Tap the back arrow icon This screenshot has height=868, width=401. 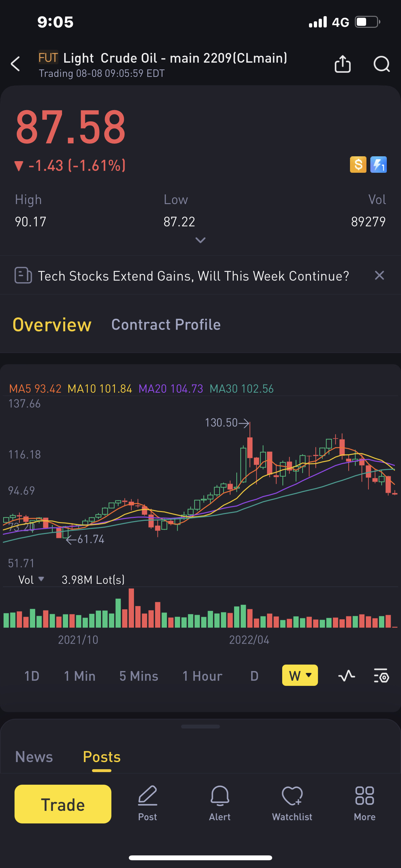(15, 64)
